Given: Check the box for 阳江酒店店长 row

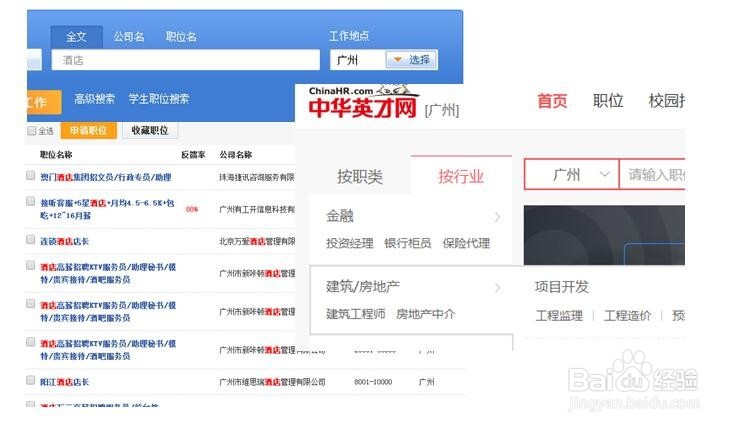Looking at the screenshot, I should (31, 380).
